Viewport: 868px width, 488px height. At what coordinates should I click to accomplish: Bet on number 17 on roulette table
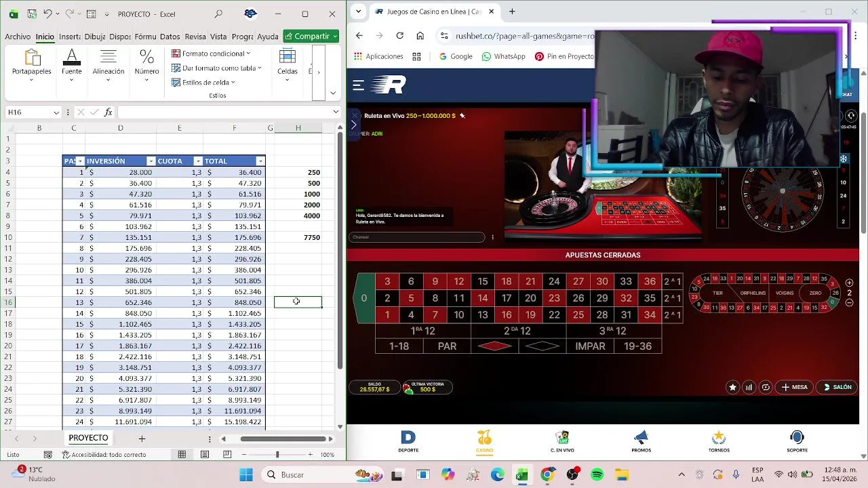click(507, 298)
